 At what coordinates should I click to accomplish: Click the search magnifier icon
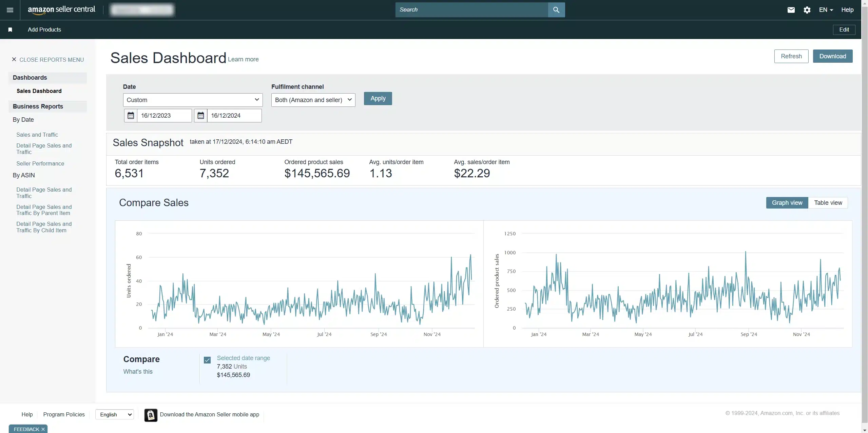(556, 10)
